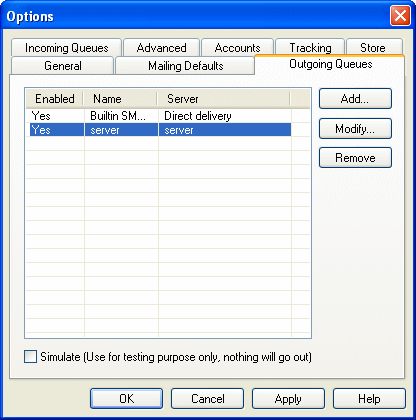Open the Tracking tab
The height and width of the screenshot is (420, 416).
coord(310,47)
